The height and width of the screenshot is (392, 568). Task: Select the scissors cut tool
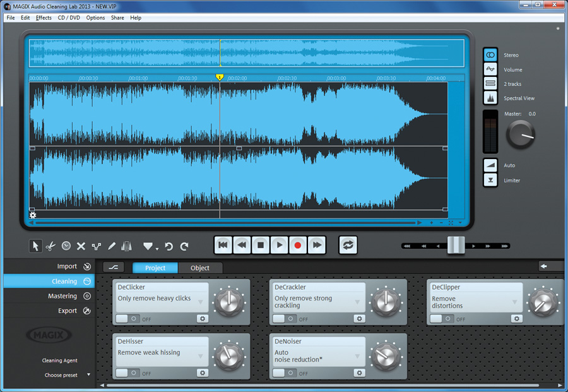click(x=51, y=246)
